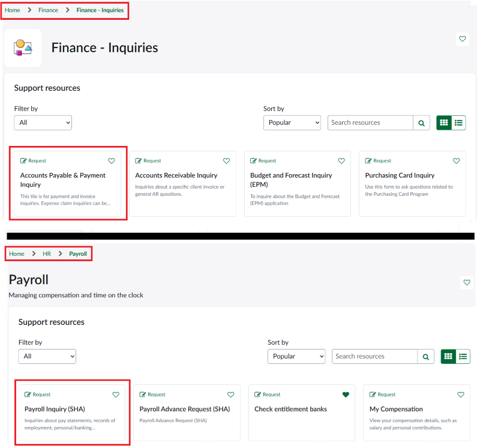This screenshot has height=448, width=480.
Task: Switch to grid view for Finance resources
Action: coord(443,123)
